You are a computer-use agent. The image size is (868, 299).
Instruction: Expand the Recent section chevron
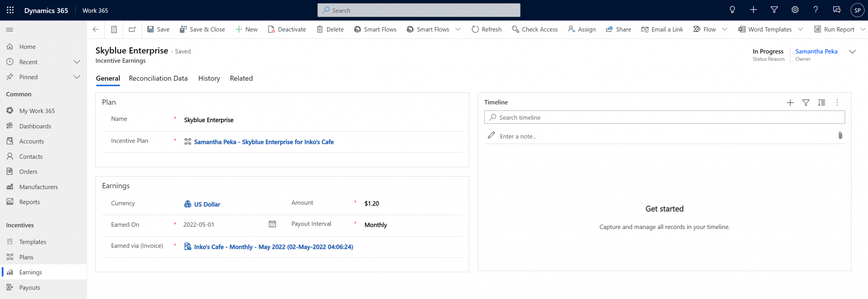click(77, 62)
